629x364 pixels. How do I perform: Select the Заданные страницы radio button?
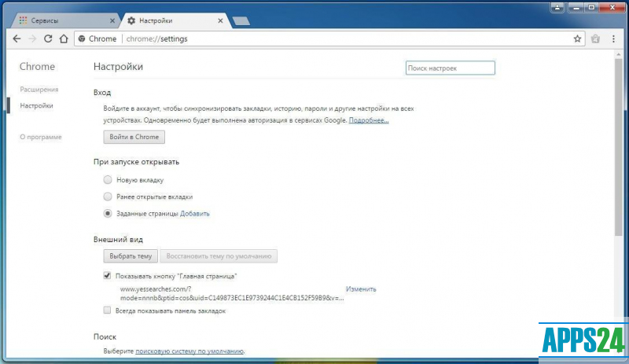coord(108,213)
